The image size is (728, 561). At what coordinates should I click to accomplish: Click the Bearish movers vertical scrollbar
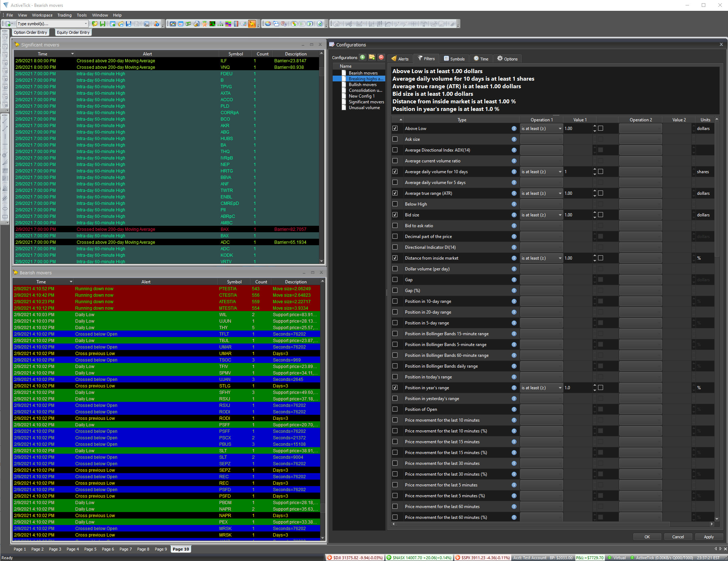(323, 409)
